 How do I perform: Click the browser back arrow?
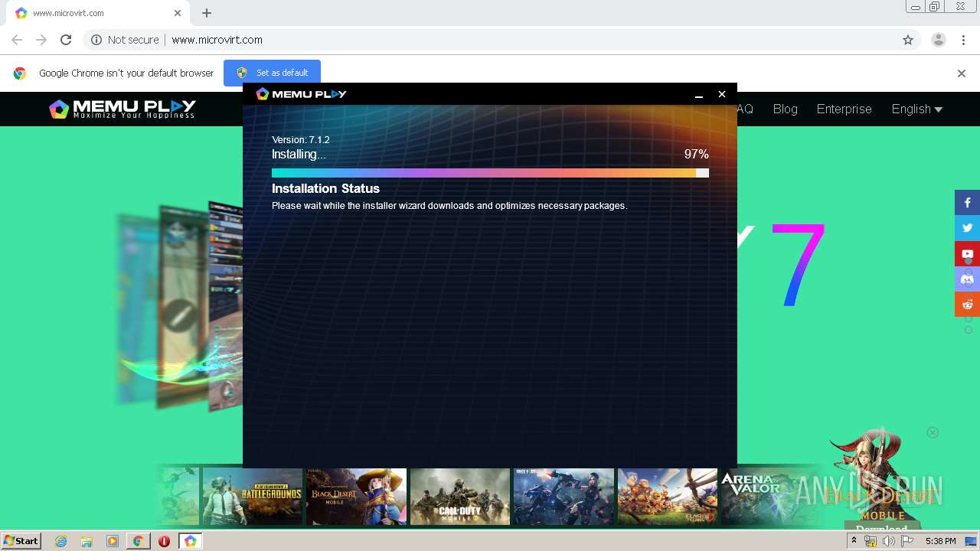pos(17,40)
